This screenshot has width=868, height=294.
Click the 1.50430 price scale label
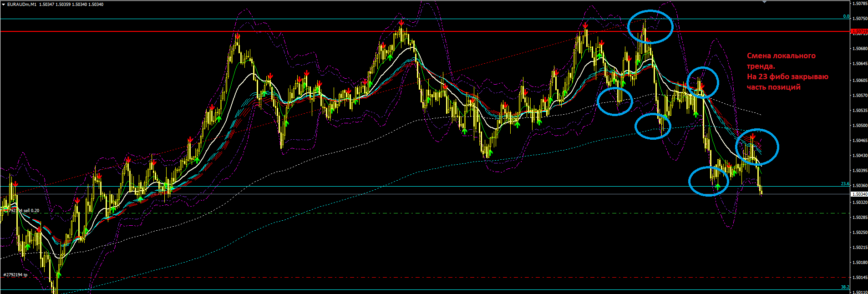pos(860,156)
